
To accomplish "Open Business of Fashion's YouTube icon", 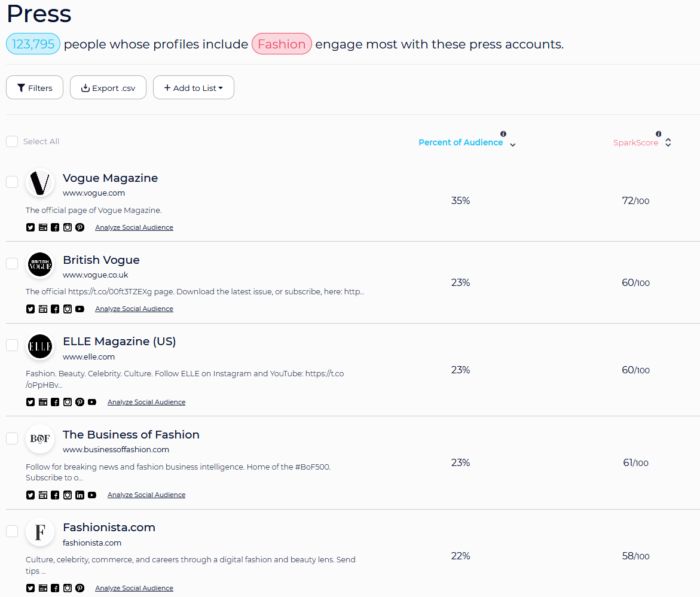I will [92, 495].
